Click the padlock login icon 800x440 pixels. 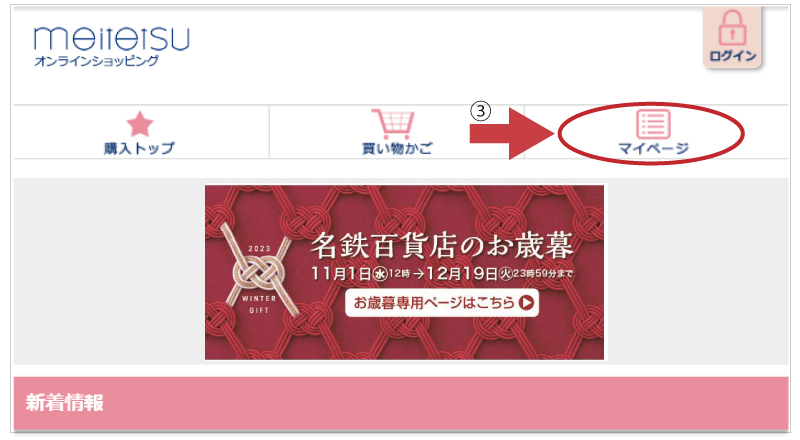tap(732, 28)
